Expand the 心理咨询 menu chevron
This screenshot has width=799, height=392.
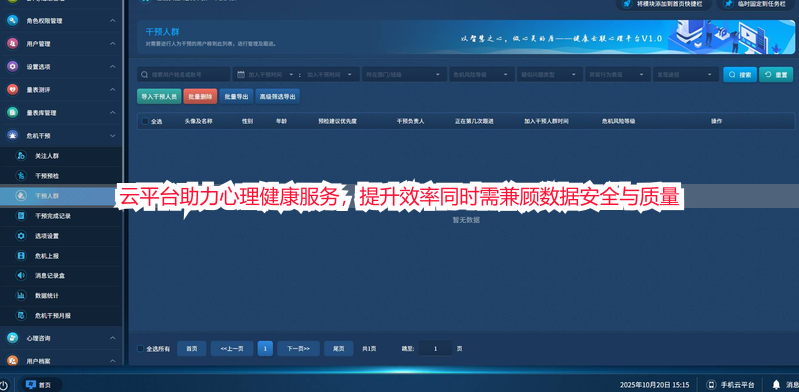tap(113, 338)
